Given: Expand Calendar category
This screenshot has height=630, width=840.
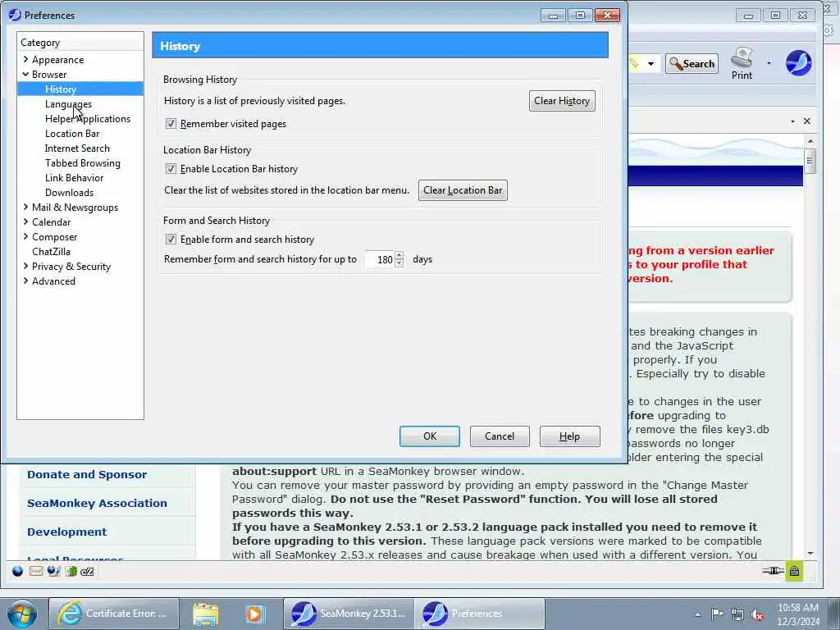Looking at the screenshot, I should pos(25,221).
